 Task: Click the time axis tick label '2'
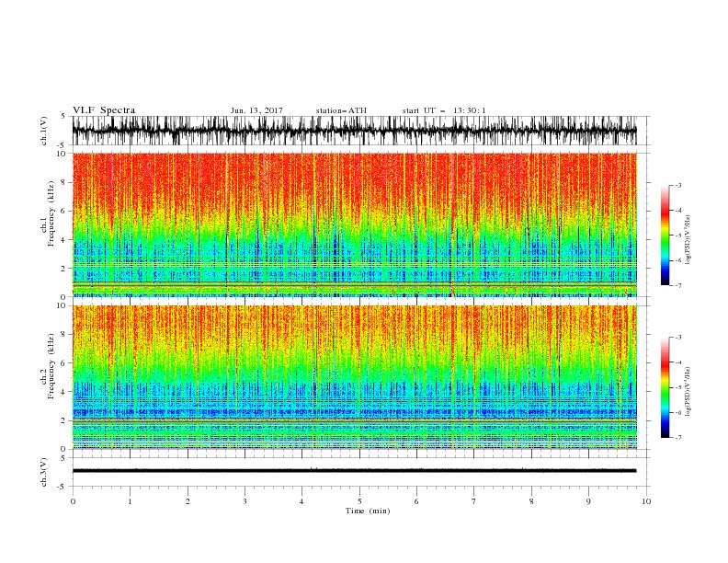tap(188, 501)
